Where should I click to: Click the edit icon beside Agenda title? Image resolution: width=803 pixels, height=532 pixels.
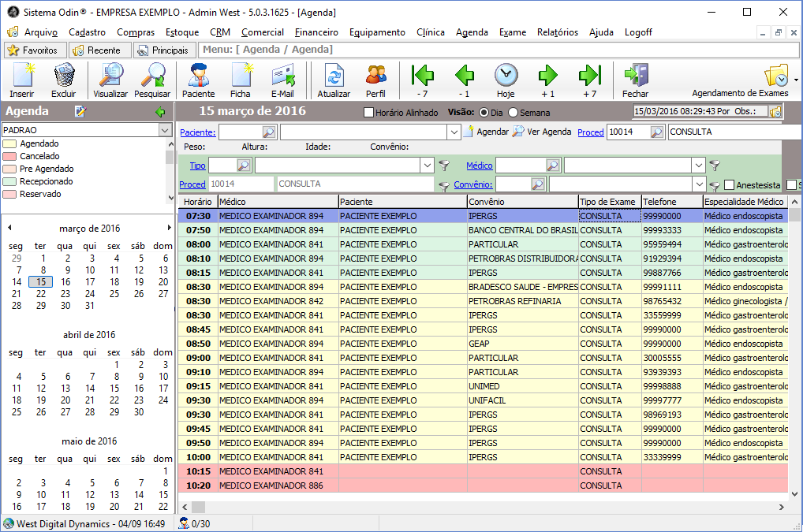pyautogui.click(x=80, y=111)
